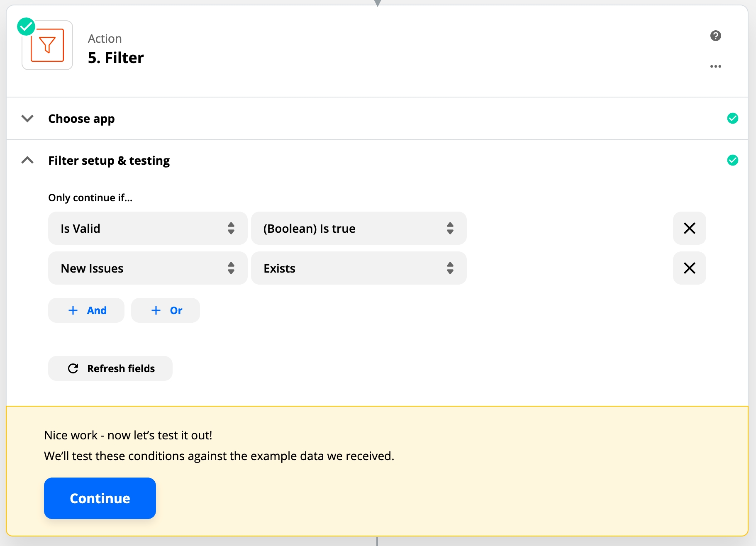
Task: Open the Exists condition dropdown
Action: pos(358,268)
